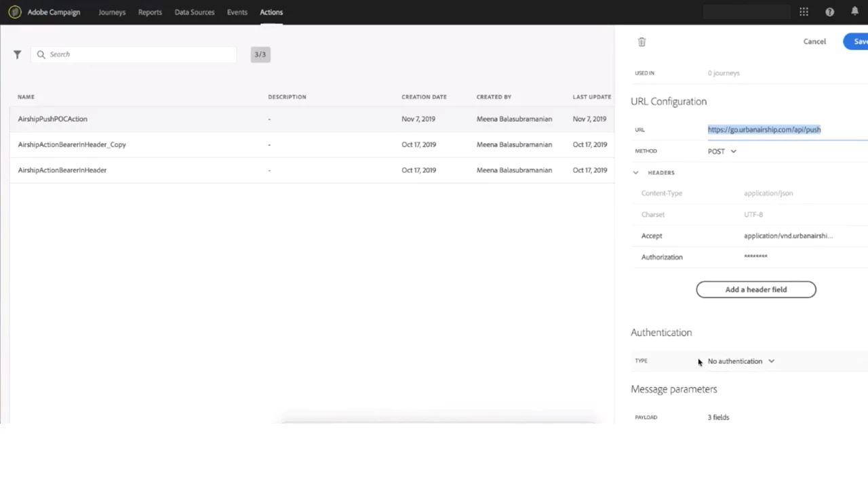Select the AirshipActionBearerInHeader row
868x488 pixels.
[x=312, y=170]
